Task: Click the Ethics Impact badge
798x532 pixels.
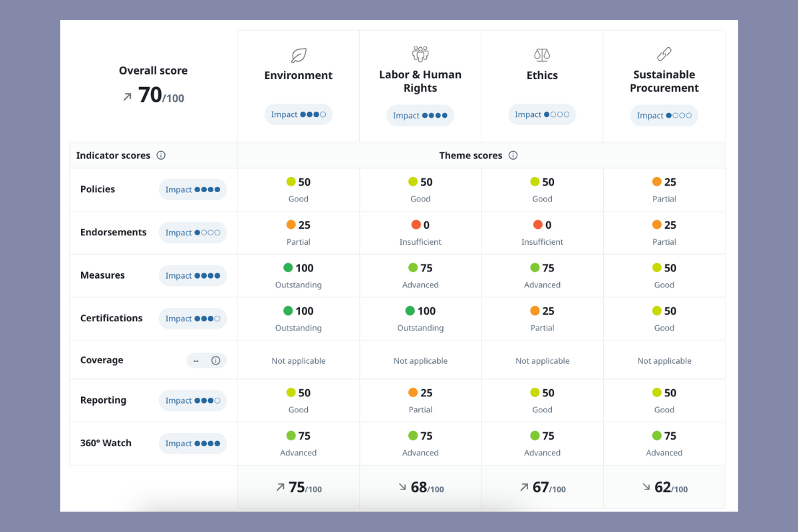Action: (542, 114)
